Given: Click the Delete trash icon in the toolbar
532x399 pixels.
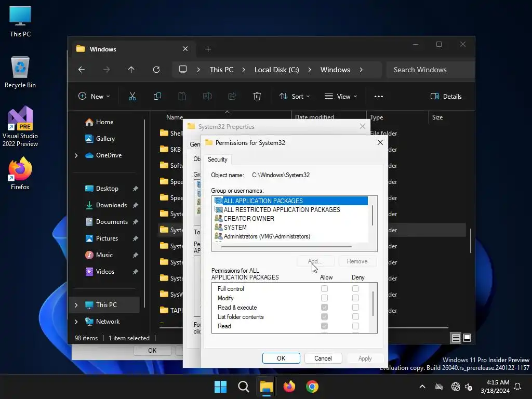Looking at the screenshot, I should pos(257,96).
